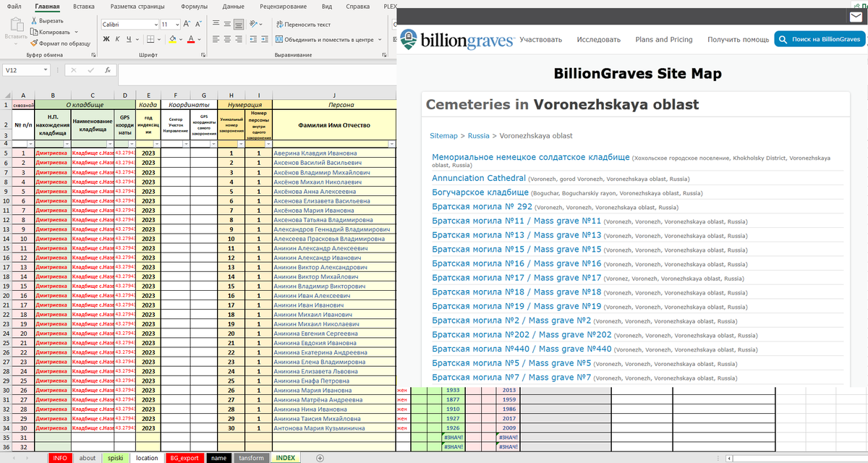This screenshot has width=868, height=463.
Task: Click the cell borders icon
Action: point(150,39)
